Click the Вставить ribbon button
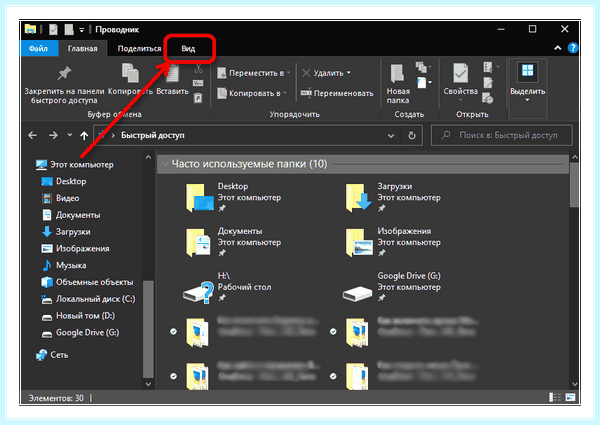The image size is (600, 425). coord(172,80)
